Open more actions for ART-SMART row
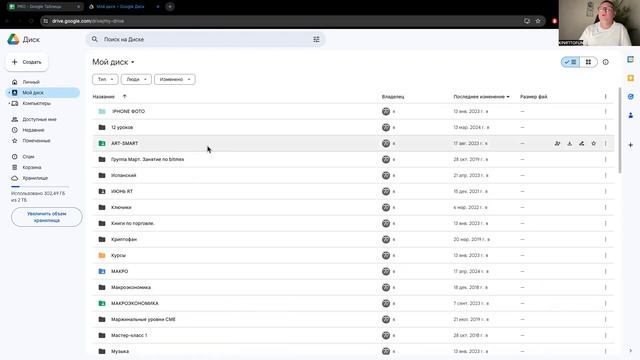 (x=606, y=143)
